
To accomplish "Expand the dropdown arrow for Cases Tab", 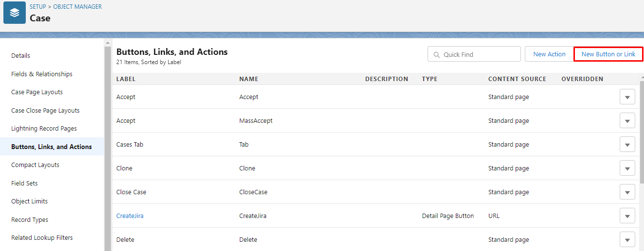I will pos(627,145).
